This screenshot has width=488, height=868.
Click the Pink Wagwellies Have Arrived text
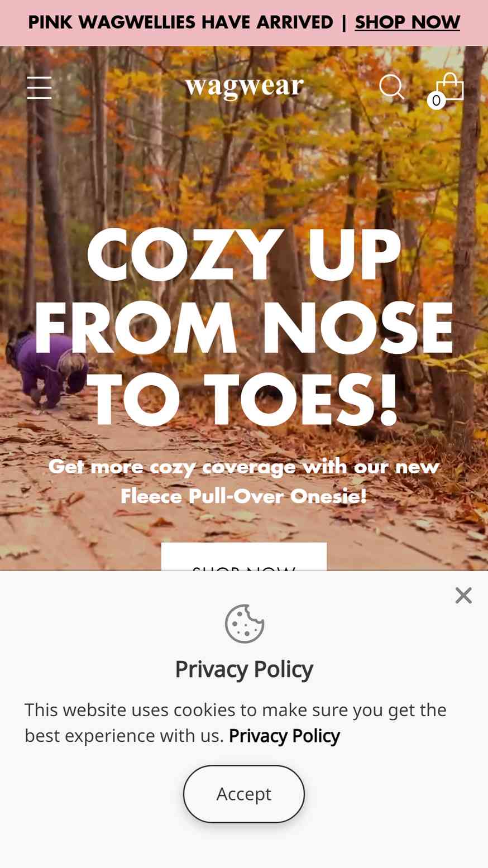pyautogui.click(x=180, y=22)
